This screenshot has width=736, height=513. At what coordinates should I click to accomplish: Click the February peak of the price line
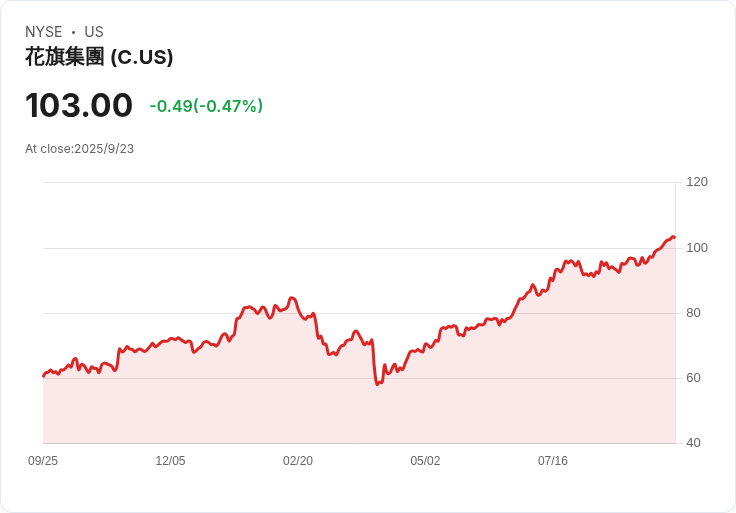[291, 298]
